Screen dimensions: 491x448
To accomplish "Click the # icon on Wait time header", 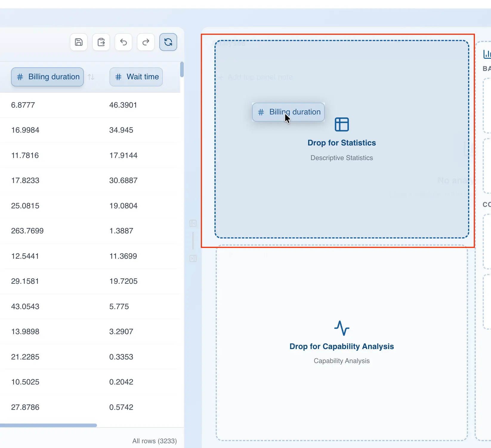I will point(118,77).
